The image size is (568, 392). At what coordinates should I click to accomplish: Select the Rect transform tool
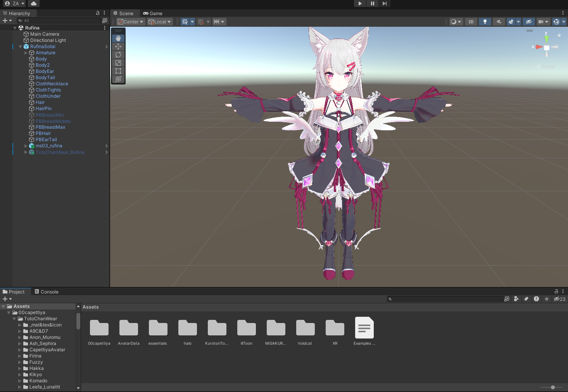tap(118, 71)
